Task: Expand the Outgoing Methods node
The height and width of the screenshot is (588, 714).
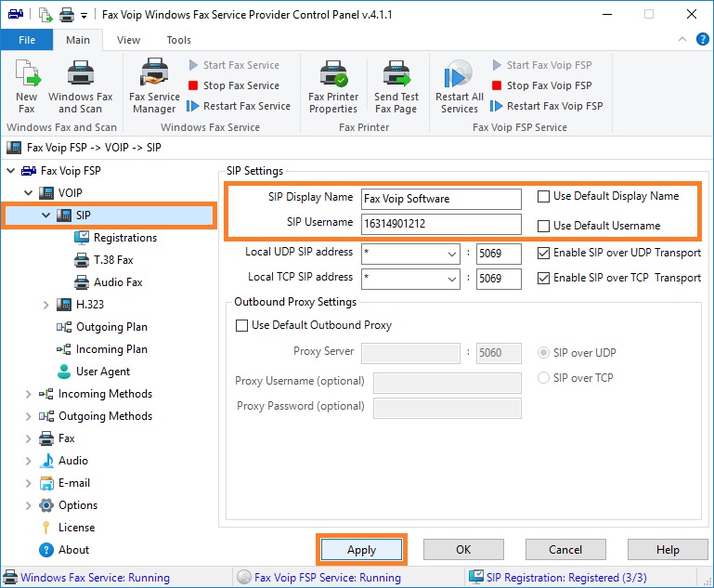Action: (28, 416)
